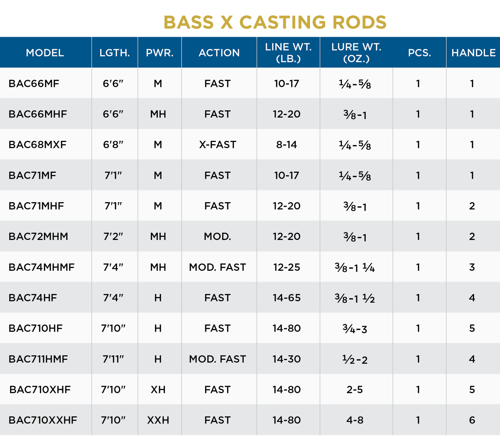
Task: Click the LGTH. column header
Action: pos(115,53)
